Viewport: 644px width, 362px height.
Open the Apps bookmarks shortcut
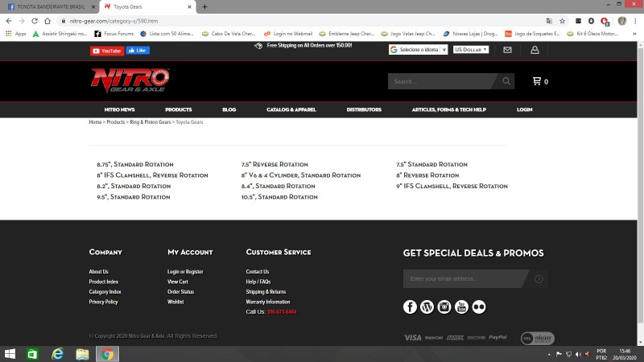(15, 34)
